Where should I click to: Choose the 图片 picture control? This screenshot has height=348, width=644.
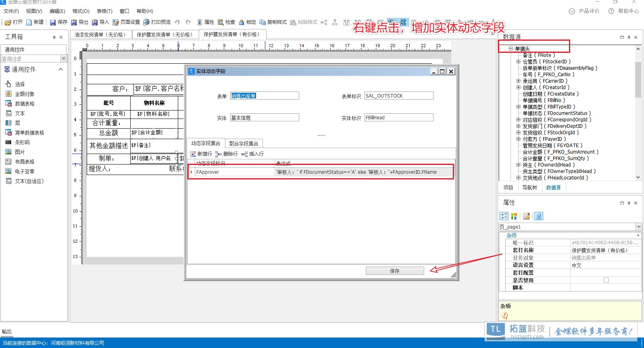19,152
